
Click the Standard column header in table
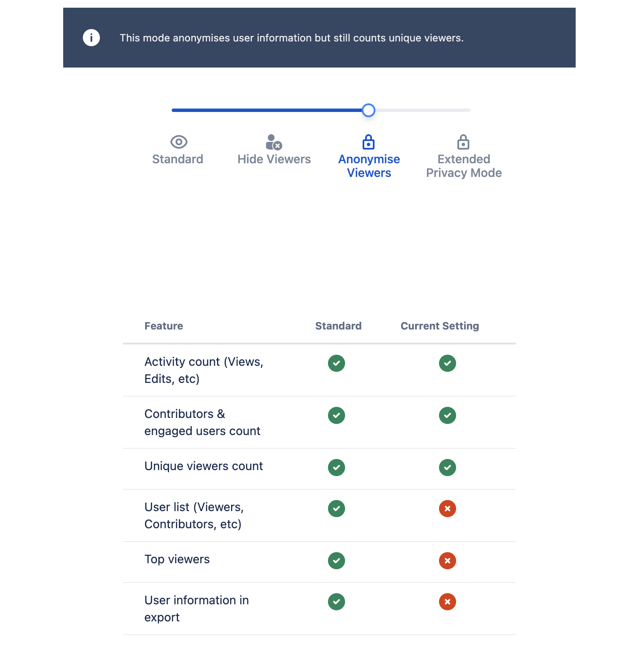point(338,326)
